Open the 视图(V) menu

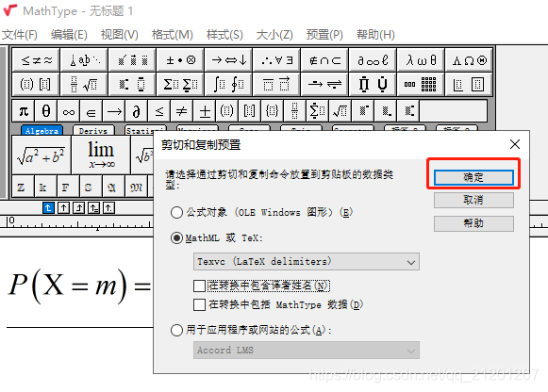(x=119, y=35)
